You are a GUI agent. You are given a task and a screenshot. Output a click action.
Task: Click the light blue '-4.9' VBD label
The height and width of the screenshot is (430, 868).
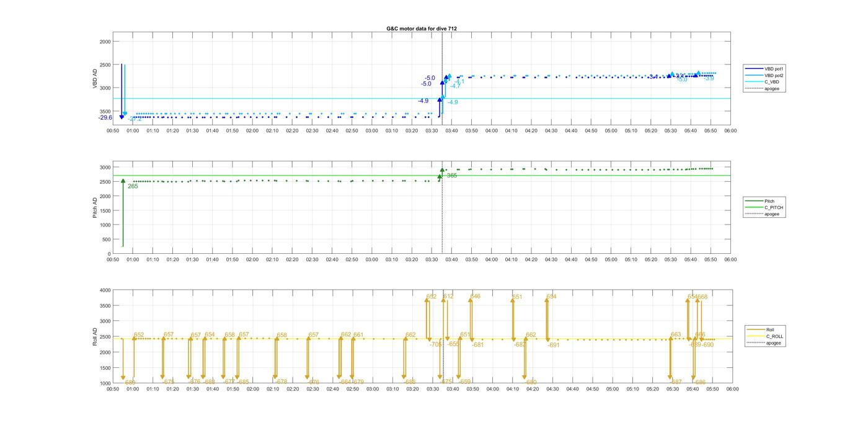[x=453, y=102]
